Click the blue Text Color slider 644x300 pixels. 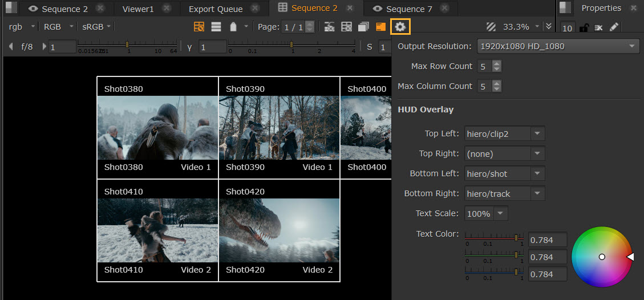(494, 272)
